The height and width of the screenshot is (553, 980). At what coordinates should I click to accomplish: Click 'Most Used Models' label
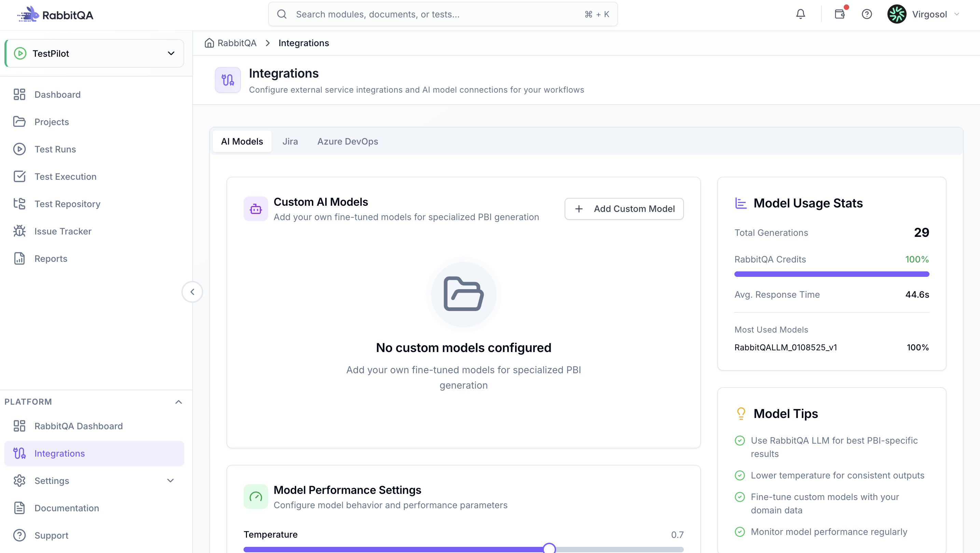pyautogui.click(x=771, y=329)
